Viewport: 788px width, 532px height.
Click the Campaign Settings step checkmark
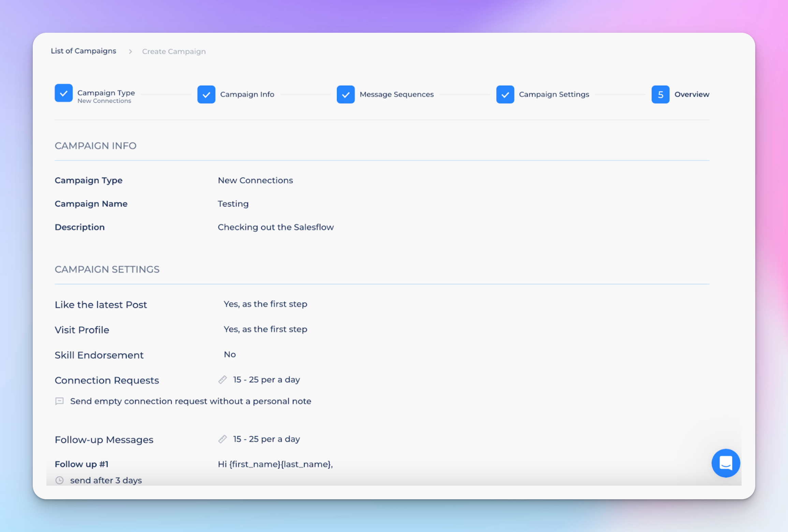[x=505, y=94]
